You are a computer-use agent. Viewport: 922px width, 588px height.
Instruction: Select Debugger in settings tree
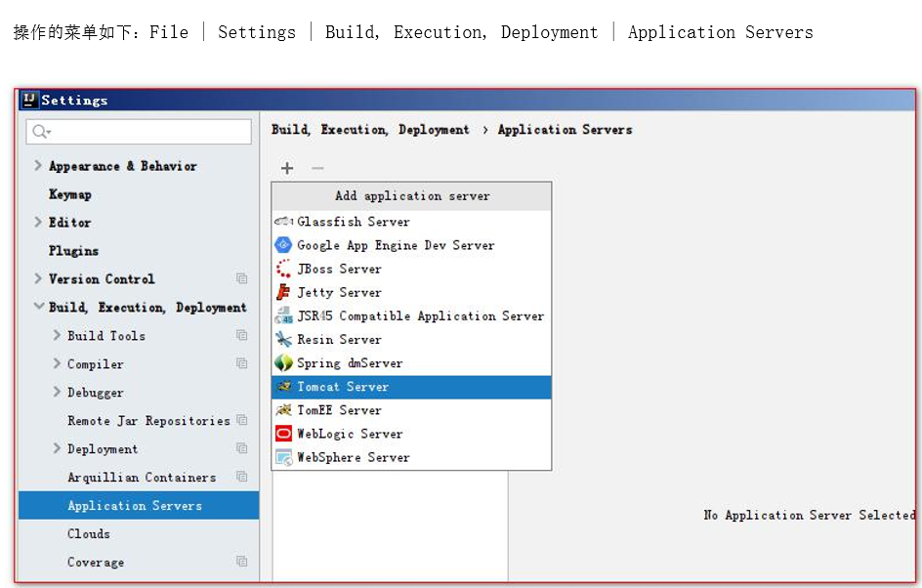[x=96, y=393]
